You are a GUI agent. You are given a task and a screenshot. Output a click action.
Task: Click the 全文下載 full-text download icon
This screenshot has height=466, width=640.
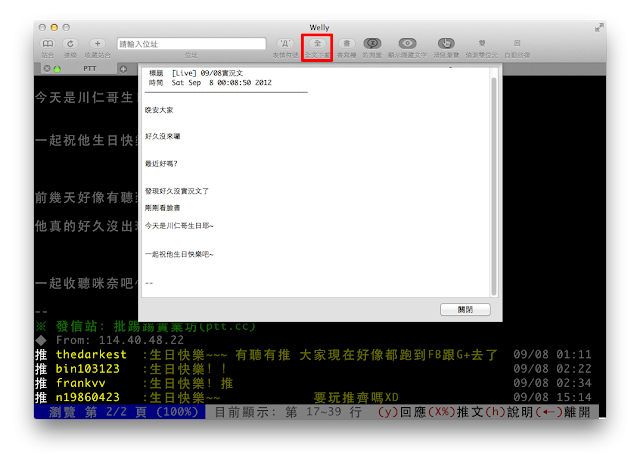(317, 44)
